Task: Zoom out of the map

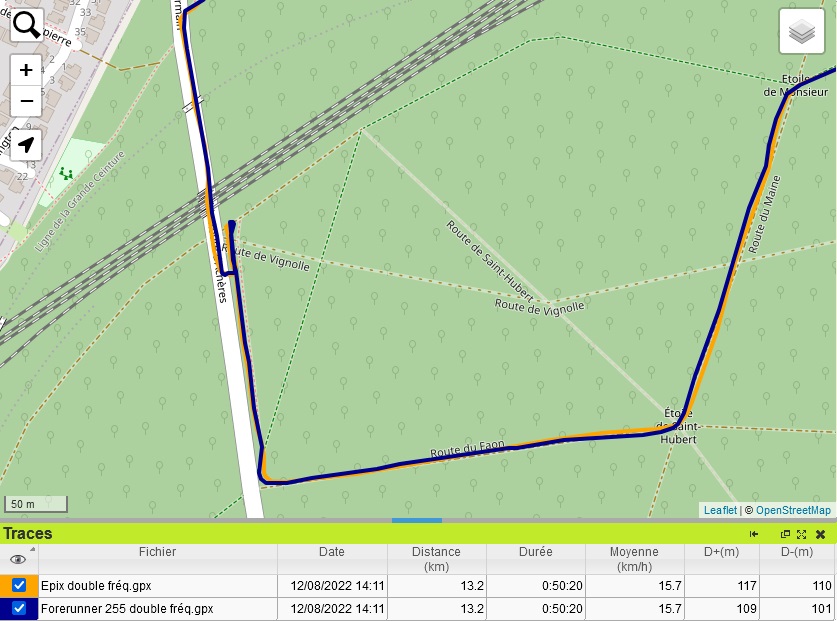Action: coord(26,101)
